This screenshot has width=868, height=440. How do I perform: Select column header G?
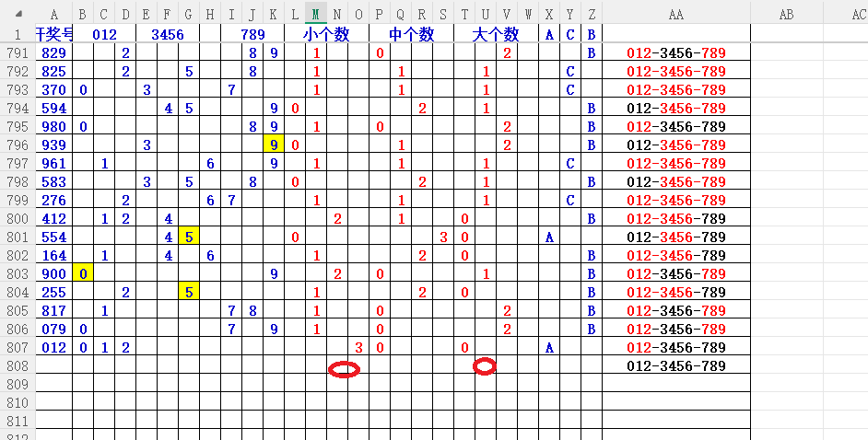[x=189, y=15]
